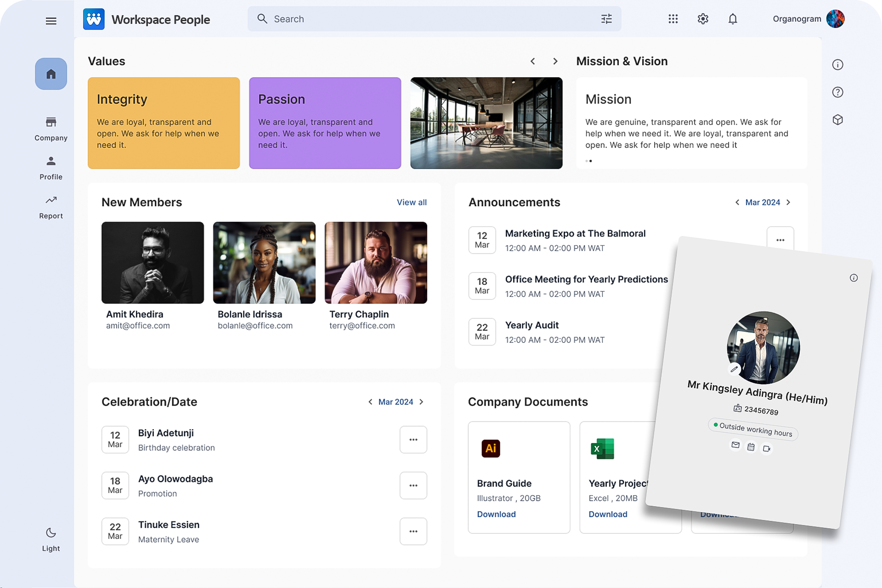Open Organogram from the top bar

[797, 19]
